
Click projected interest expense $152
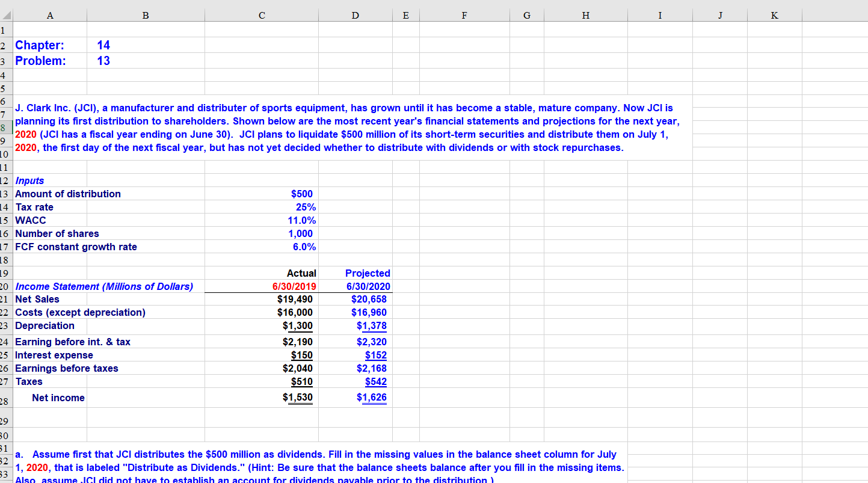(x=376, y=355)
